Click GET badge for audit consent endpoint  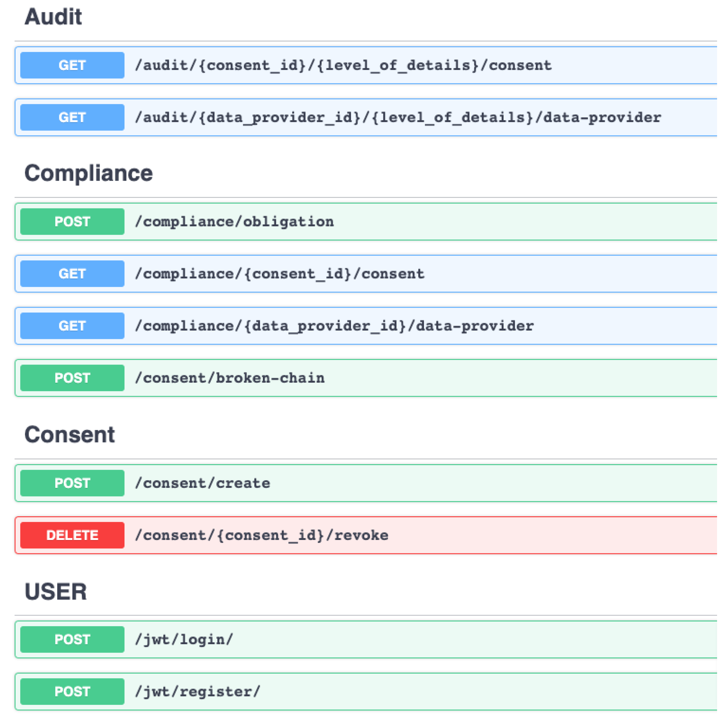[x=72, y=65]
